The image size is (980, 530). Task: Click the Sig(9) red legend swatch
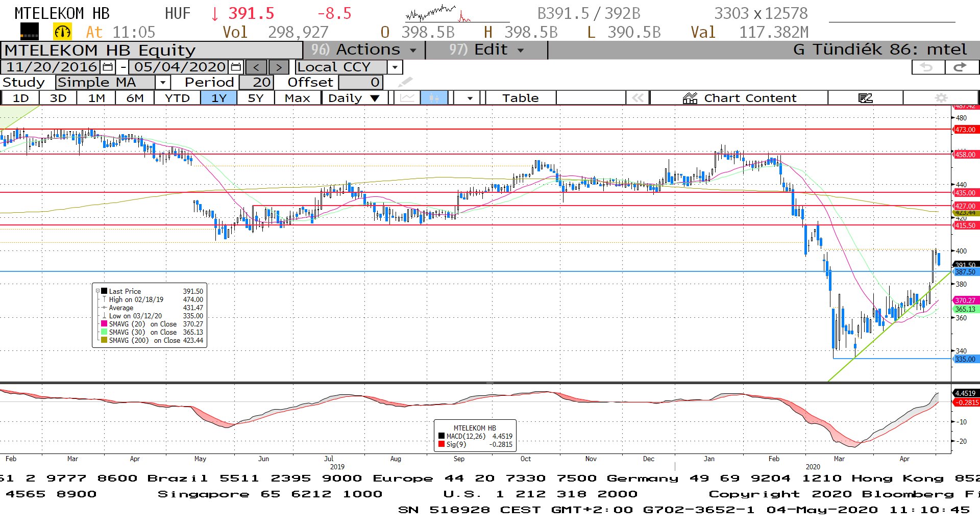[442, 444]
